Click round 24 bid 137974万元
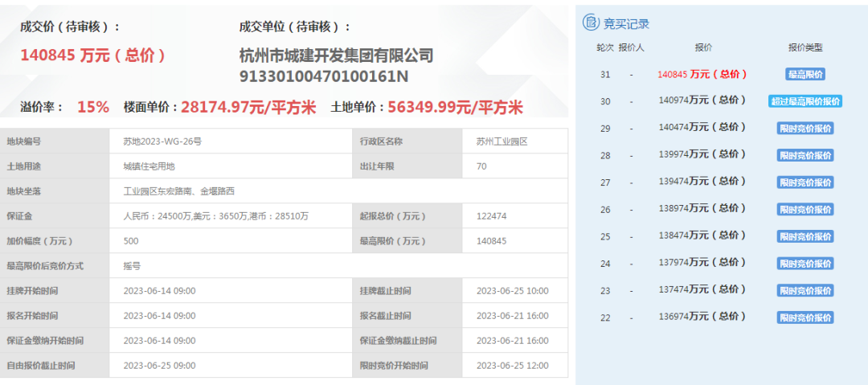 702,262
